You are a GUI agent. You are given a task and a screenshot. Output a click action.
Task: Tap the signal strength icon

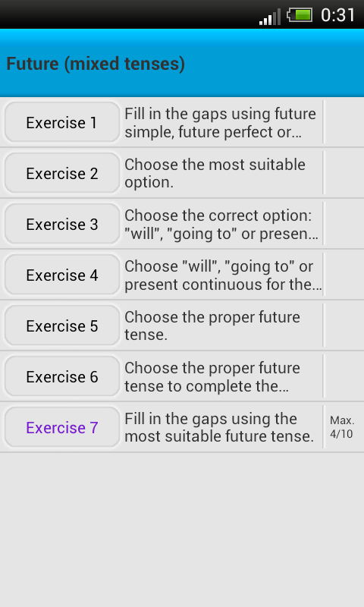pyautogui.click(x=270, y=17)
